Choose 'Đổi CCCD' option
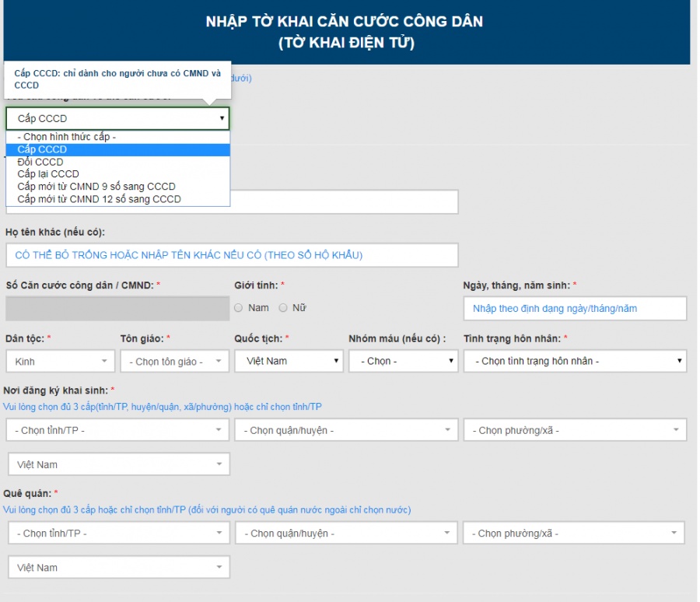Image resolution: width=700 pixels, height=602 pixels. pyautogui.click(x=118, y=162)
